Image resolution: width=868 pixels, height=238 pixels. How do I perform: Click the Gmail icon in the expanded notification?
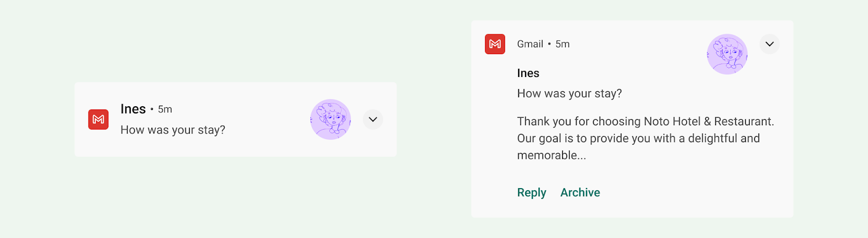click(x=495, y=44)
